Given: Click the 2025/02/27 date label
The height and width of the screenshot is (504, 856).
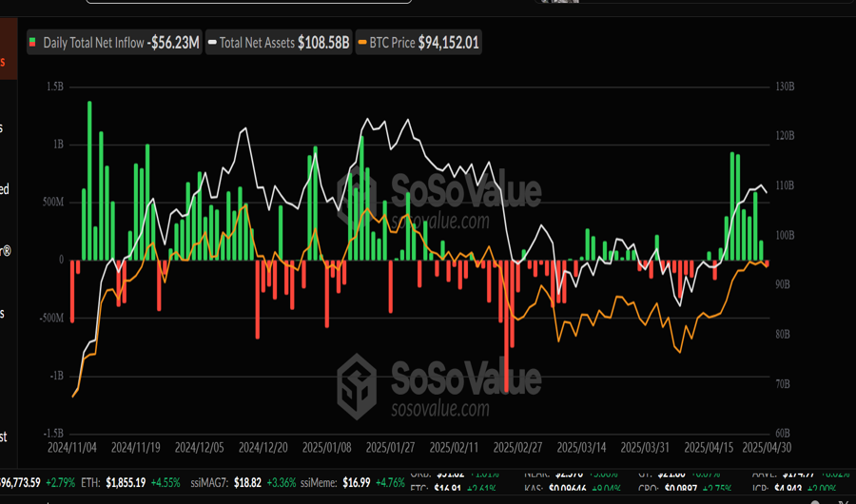Looking at the screenshot, I should [517, 448].
